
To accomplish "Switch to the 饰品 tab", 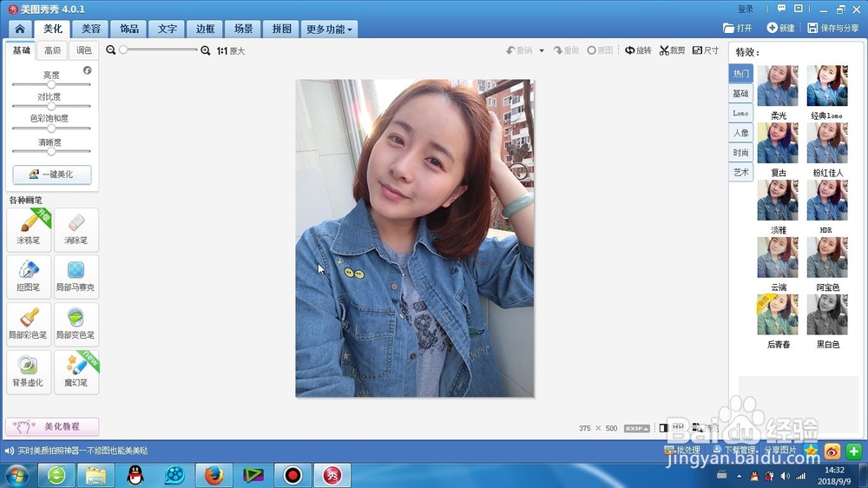I will point(129,29).
